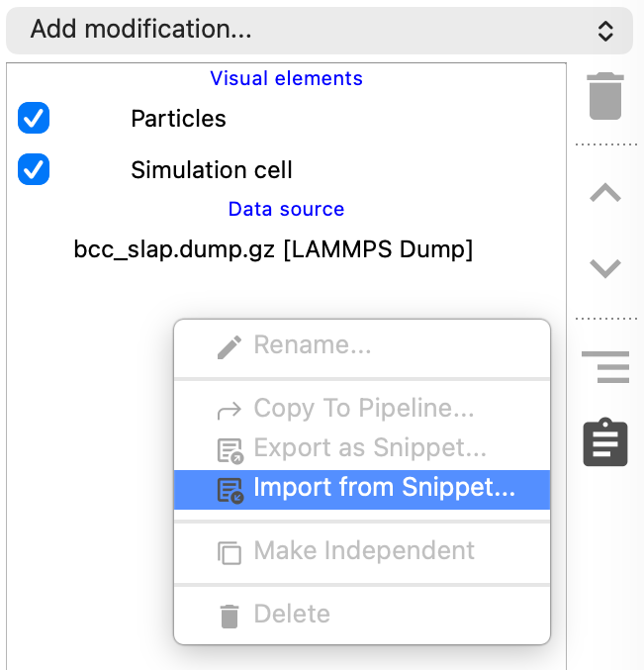Screen dimensions: 644x670
Task: Select Copy To Pipeline menu item
Action: pos(363,409)
